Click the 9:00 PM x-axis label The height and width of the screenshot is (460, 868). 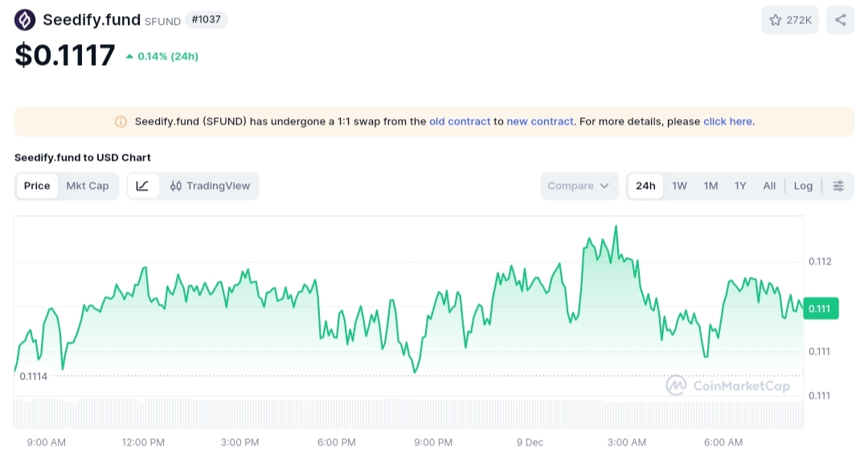pos(433,442)
